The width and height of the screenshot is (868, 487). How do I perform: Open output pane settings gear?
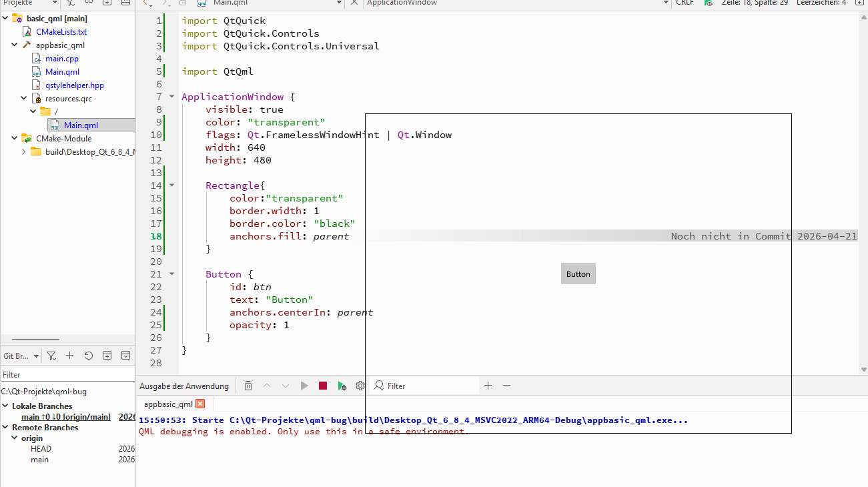360,386
